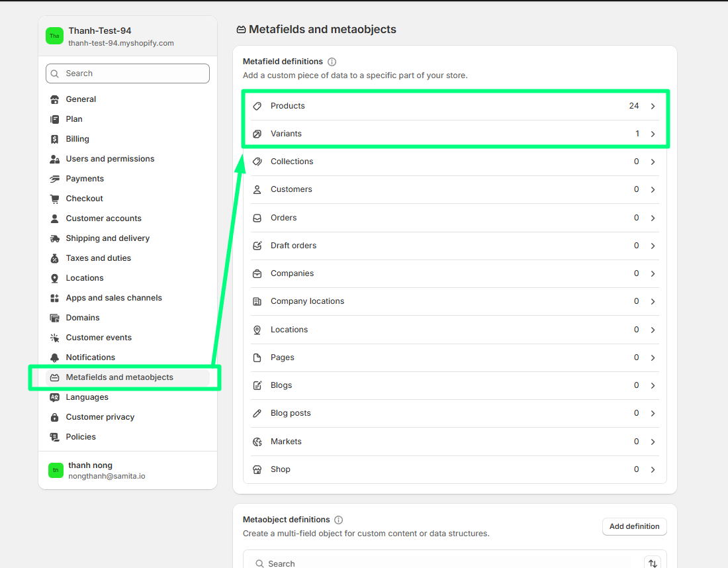Screen dimensions: 728x568
Task: Click the info icon beside Metaobject definitions
Action: point(339,520)
